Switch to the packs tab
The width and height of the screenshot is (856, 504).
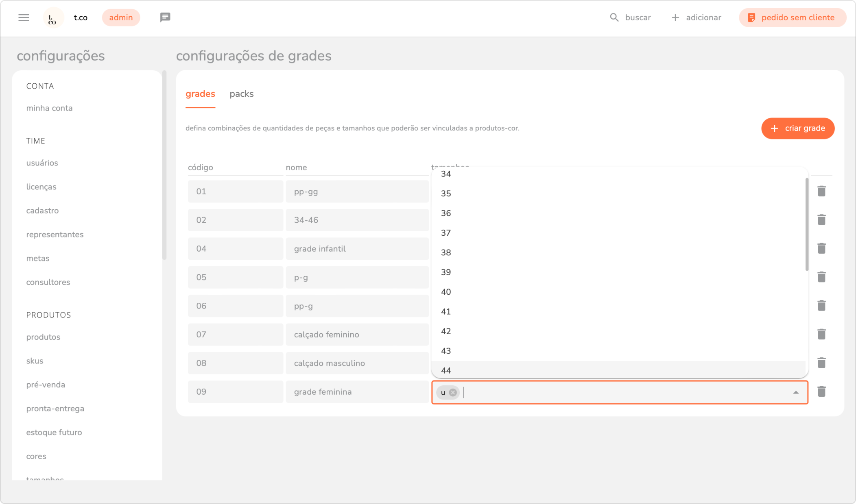tap(241, 94)
